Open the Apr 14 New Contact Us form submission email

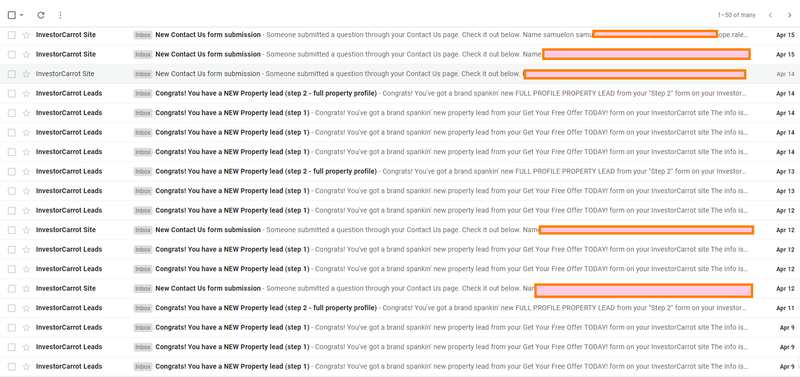(x=208, y=74)
